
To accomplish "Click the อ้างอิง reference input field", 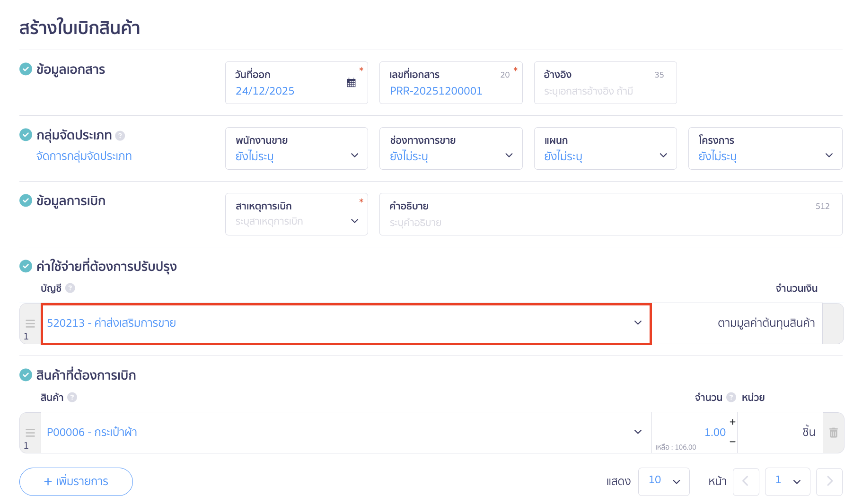I will tap(605, 91).
